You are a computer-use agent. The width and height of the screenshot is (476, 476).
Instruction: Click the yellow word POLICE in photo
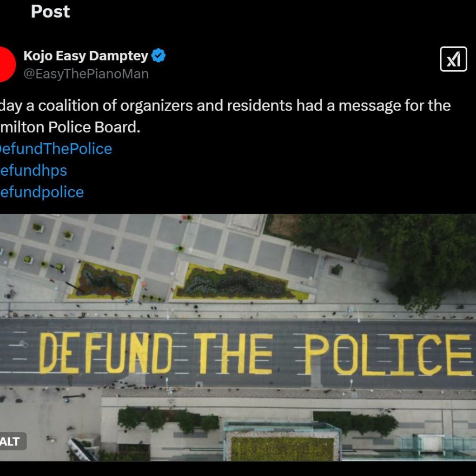pyautogui.click(x=388, y=355)
